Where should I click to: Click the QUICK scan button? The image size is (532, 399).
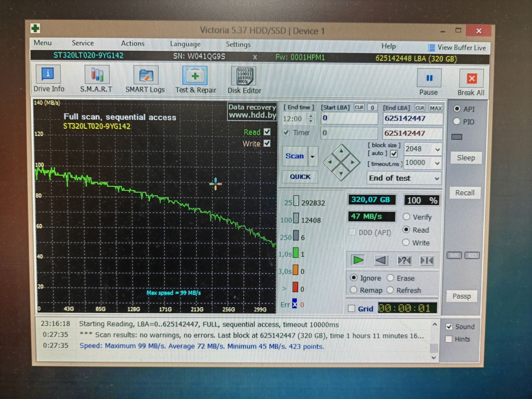(300, 177)
